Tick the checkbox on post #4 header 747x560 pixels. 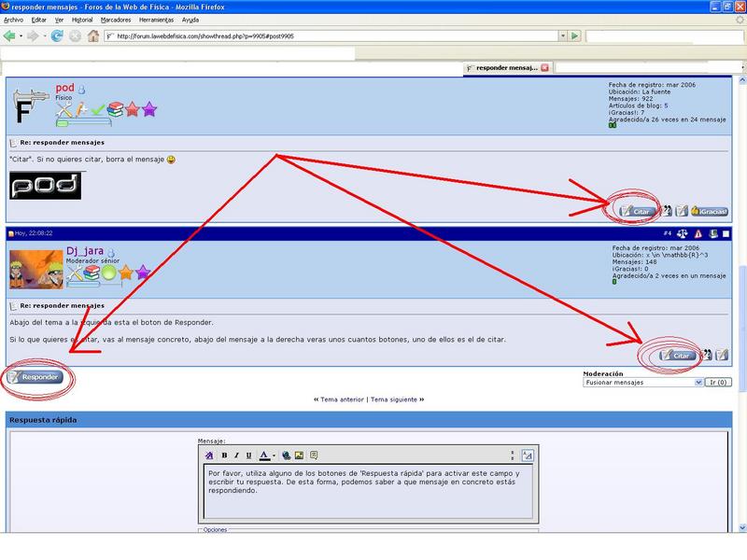[726, 233]
